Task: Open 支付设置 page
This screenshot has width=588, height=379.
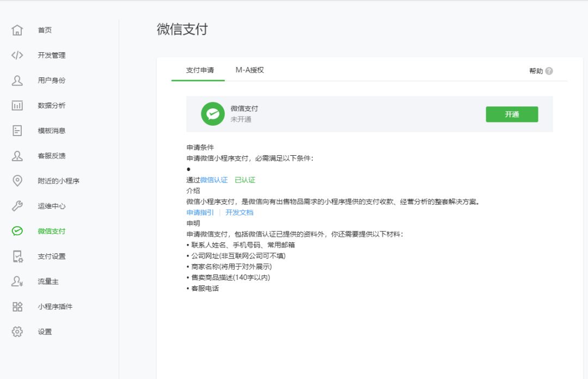Action: (51, 256)
